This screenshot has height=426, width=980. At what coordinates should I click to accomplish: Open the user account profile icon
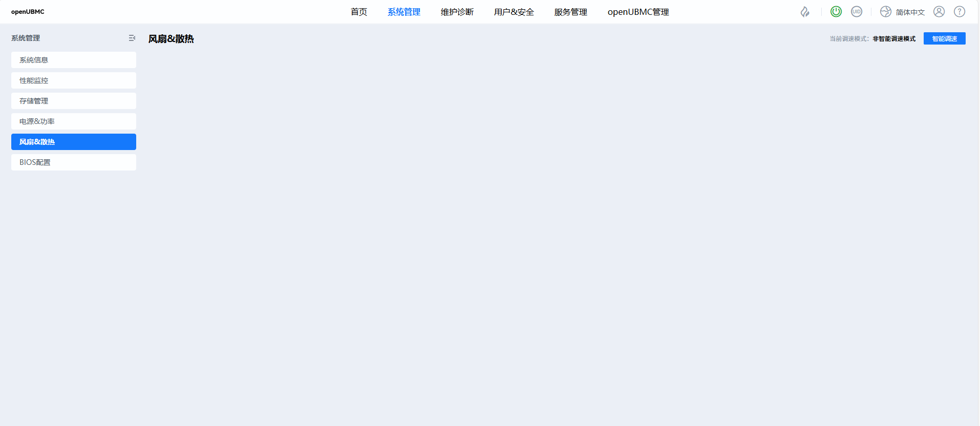[939, 12]
